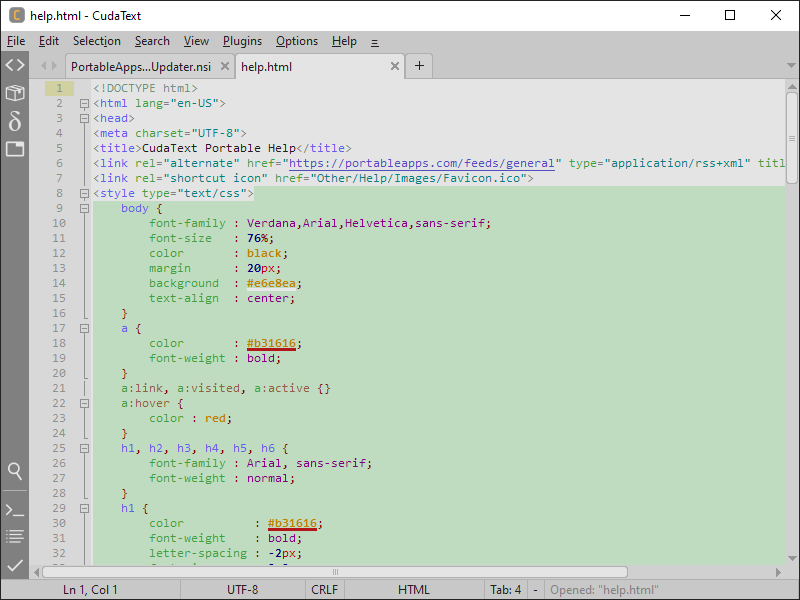This screenshot has height=600, width=800.
Task: Open the Search magnifier in sidebar
Action: (x=15, y=470)
